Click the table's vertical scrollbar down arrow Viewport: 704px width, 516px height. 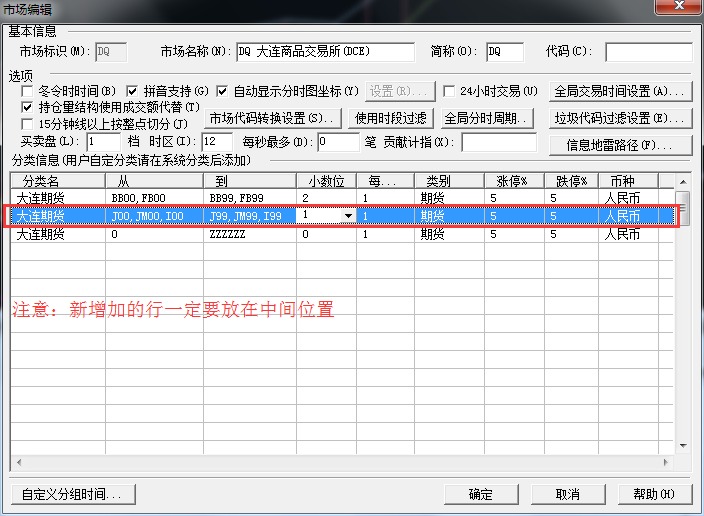click(x=683, y=445)
